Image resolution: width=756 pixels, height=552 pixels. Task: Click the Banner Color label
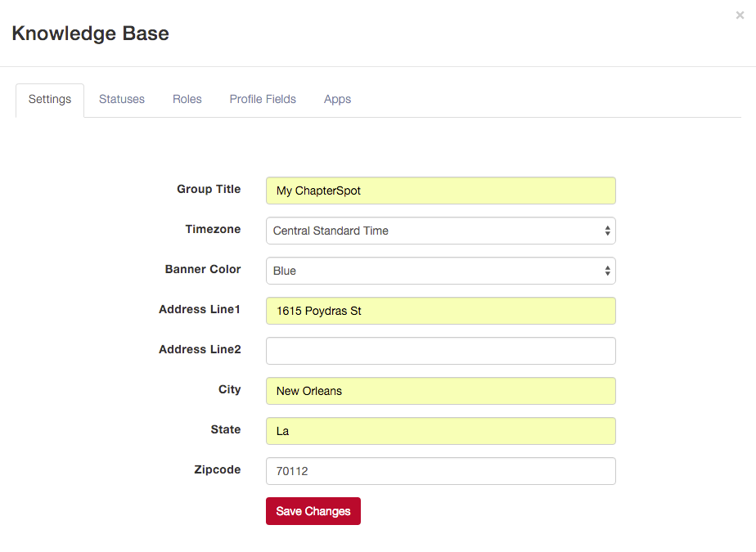(x=203, y=269)
